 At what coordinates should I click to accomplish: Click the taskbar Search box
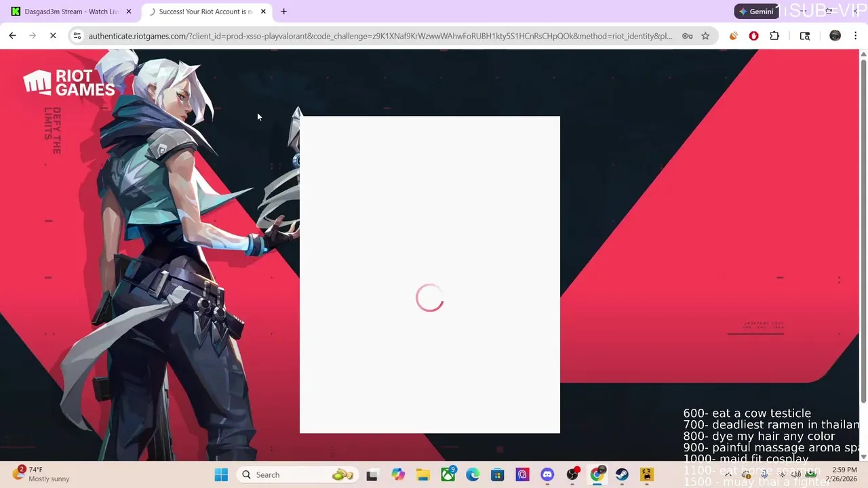coord(298,475)
